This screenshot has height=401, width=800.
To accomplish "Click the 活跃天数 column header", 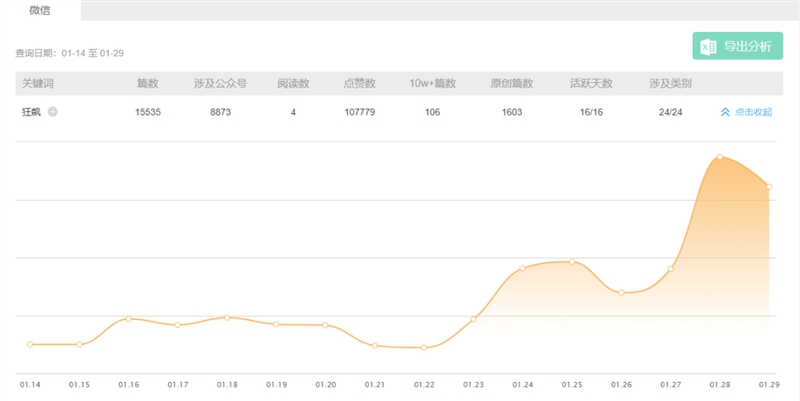I will tap(590, 83).
